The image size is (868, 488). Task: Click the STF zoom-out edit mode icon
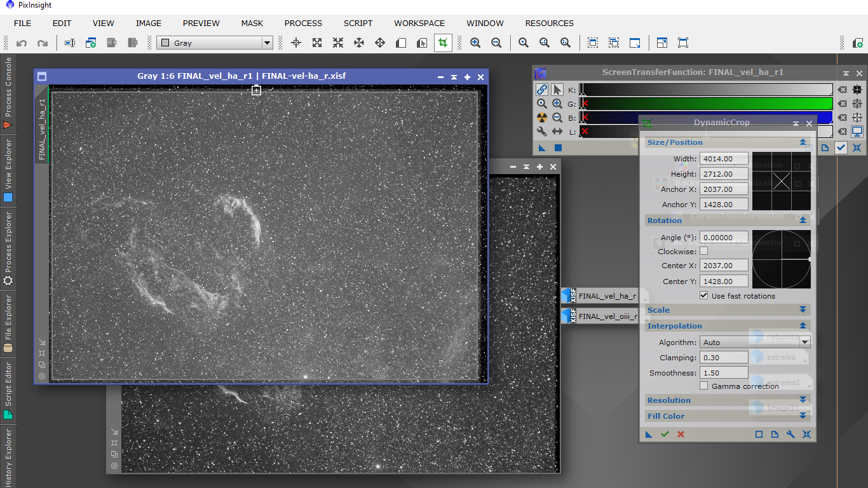(x=557, y=118)
